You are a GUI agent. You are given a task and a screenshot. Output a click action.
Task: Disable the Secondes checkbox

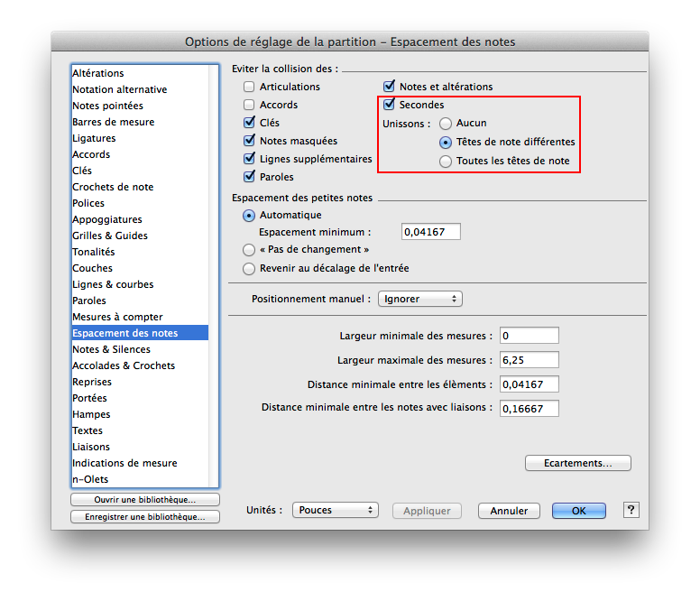point(390,105)
